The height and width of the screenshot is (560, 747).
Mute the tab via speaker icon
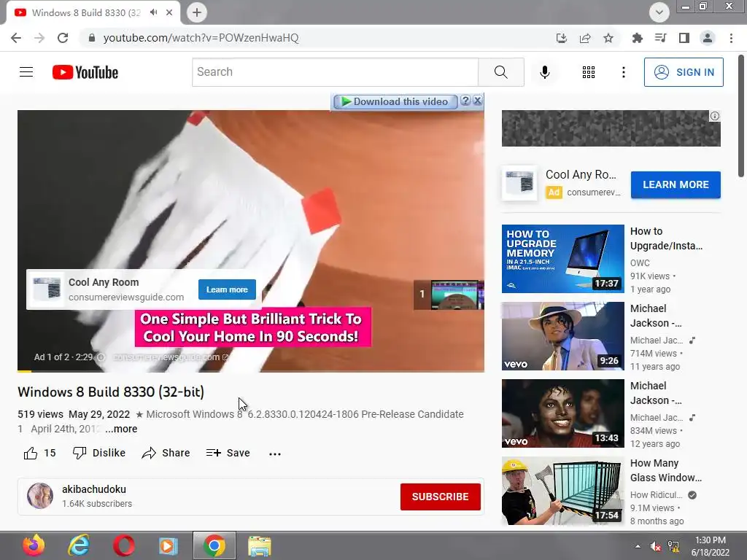pyautogui.click(x=153, y=12)
